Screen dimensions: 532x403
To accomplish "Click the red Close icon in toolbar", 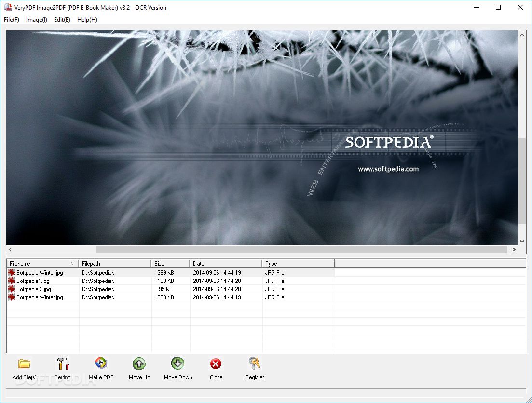I will coord(216,364).
